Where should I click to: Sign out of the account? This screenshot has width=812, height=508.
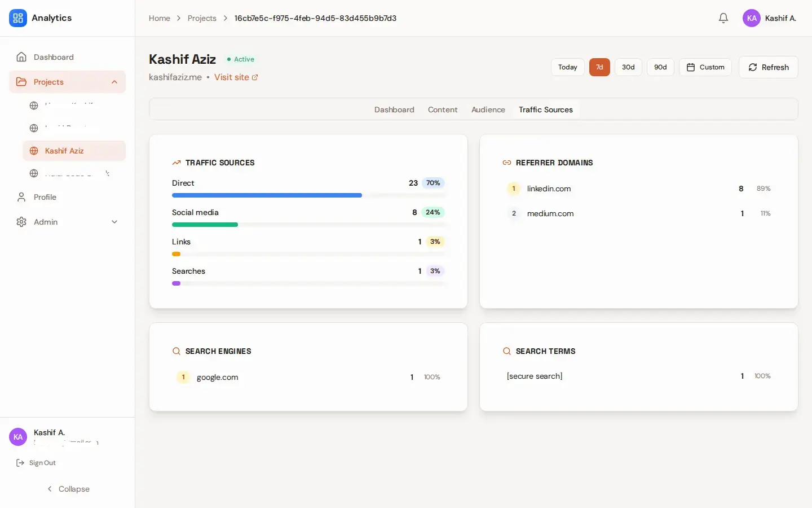click(36, 463)
